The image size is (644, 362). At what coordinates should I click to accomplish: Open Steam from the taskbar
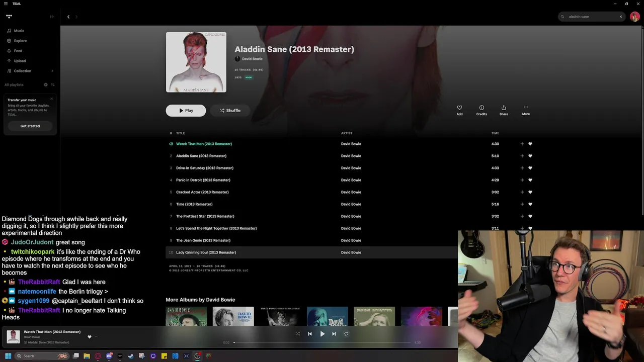click(131, 356)
